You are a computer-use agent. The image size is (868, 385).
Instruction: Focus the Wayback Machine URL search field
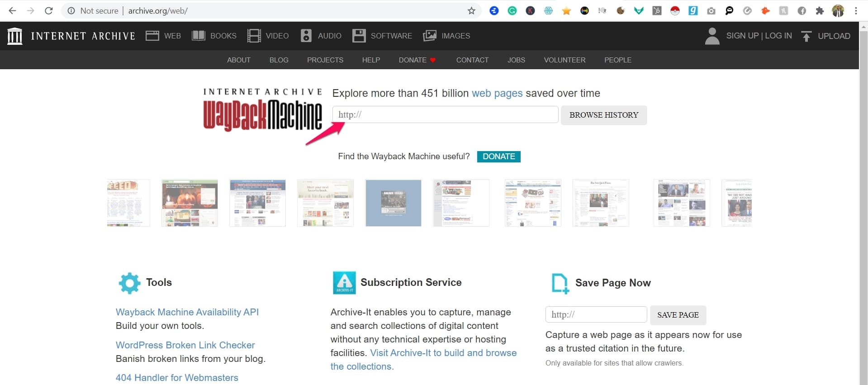pos(445,114)
